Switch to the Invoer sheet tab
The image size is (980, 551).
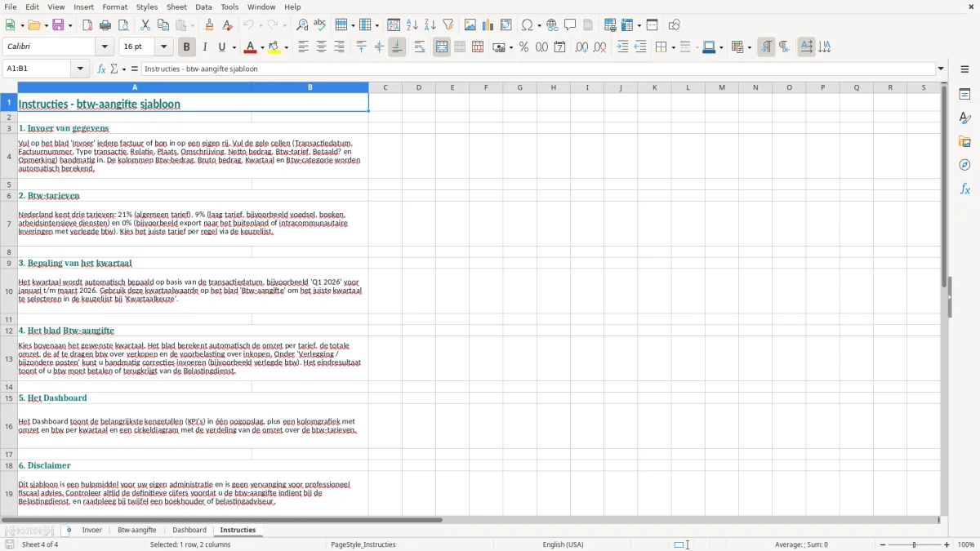point(92,530)
